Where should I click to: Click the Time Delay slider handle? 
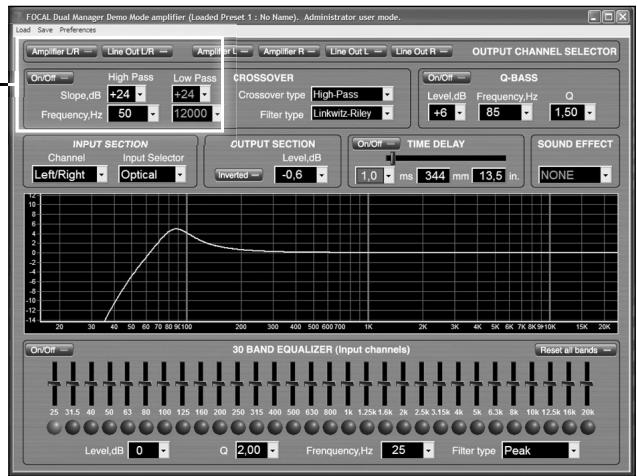coord(391,158)
